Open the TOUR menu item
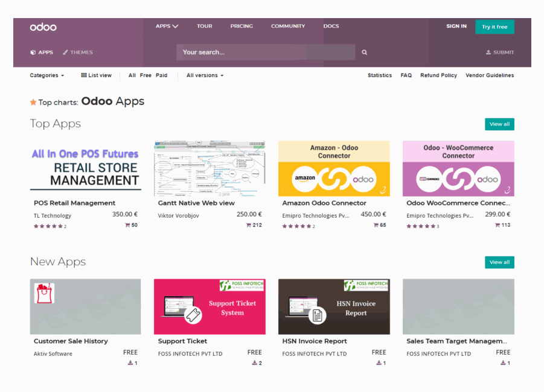Screen dimensions: 544x392 click(x=204, y=26)
